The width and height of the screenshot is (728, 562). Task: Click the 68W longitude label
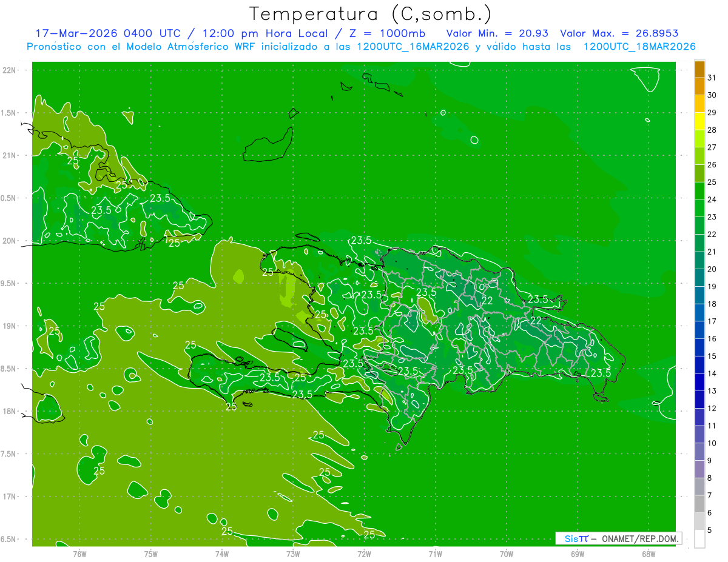click(x=649, y=554)
